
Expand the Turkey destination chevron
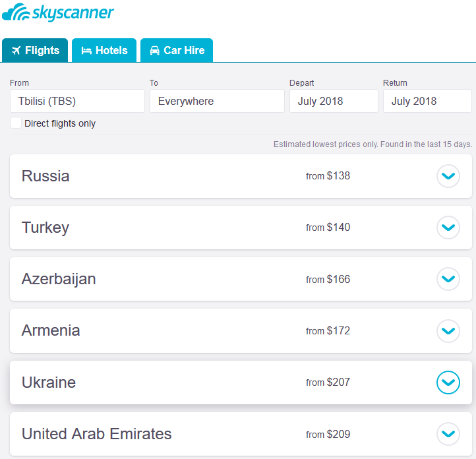448,228
